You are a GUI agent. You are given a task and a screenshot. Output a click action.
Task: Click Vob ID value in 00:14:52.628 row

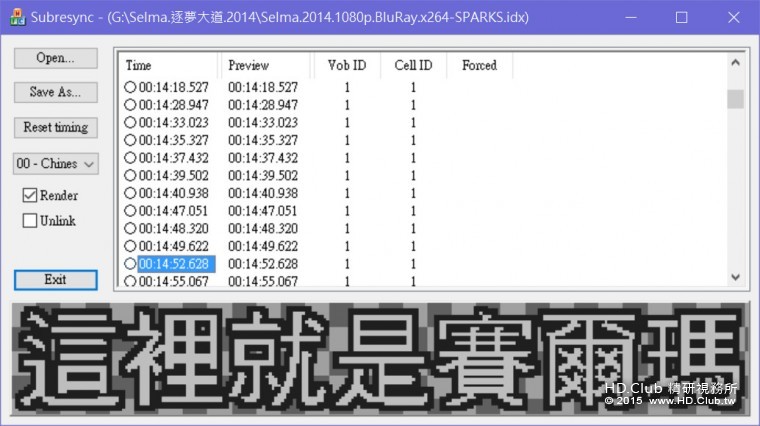[347, 264]
